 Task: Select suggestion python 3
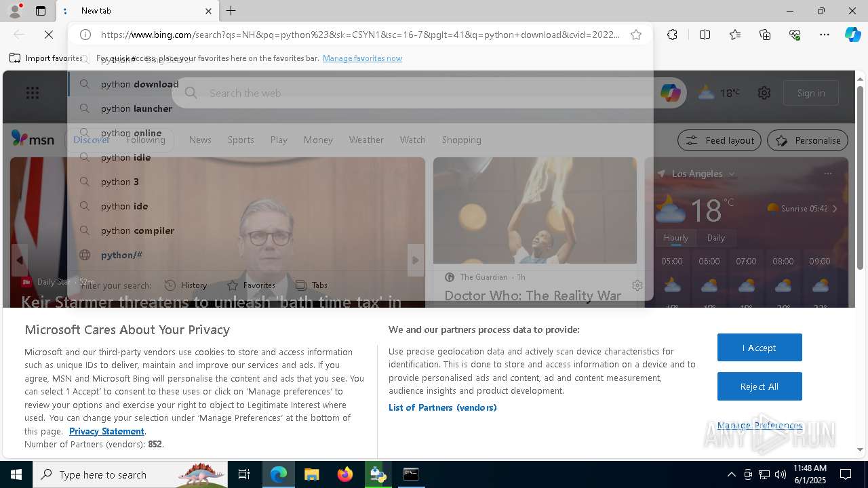coord(360,182)
